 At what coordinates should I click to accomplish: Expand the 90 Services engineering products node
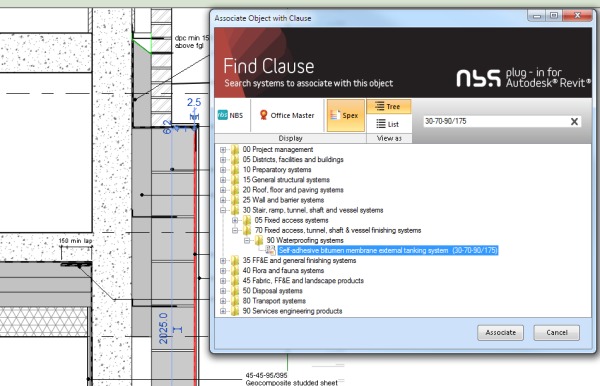223,311
